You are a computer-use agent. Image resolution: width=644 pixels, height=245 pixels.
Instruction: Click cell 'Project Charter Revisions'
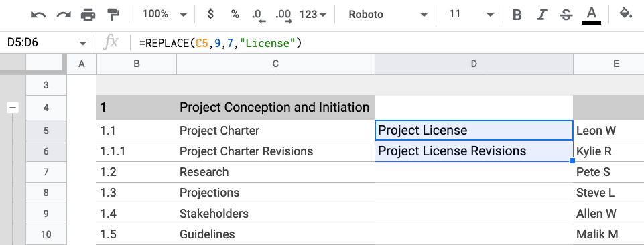275,151
